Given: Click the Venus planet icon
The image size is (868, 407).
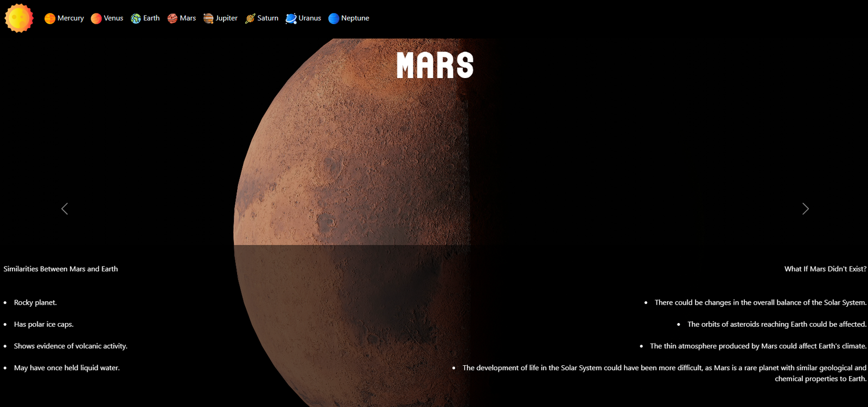Looking at the screenshot, I should tap(96, 18).
